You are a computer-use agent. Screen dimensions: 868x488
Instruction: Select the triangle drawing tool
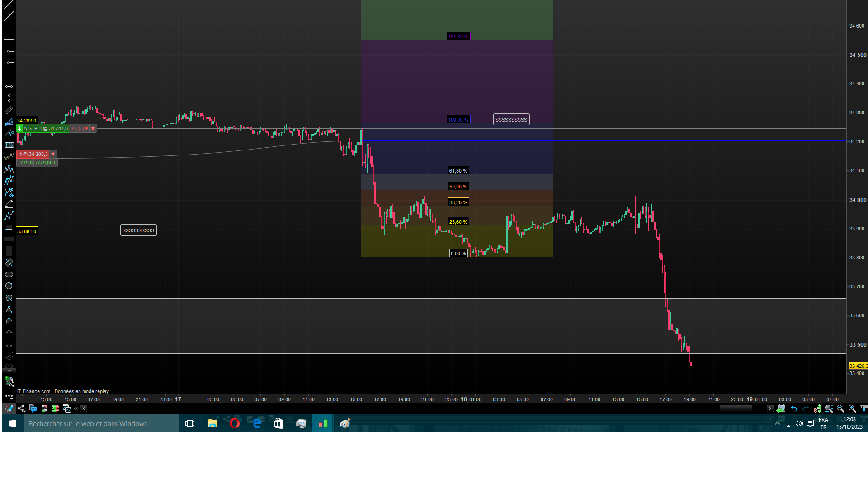pyautogui.click(x=9, y=310)
